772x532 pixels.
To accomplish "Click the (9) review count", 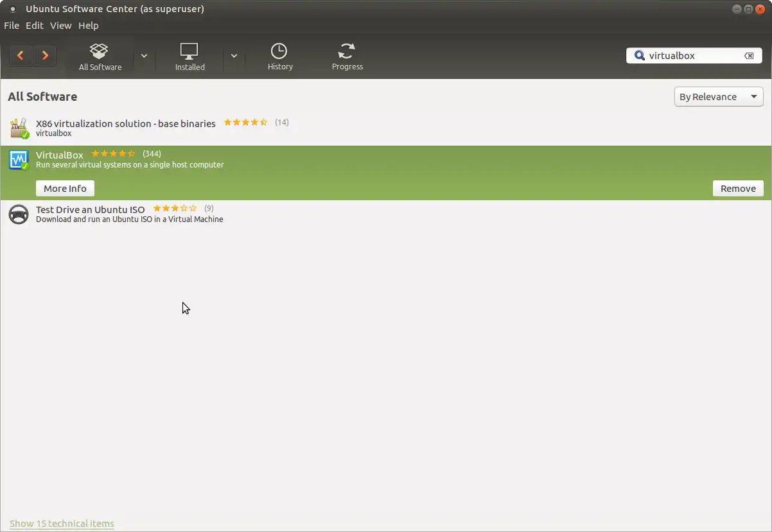I will point(209,209).
